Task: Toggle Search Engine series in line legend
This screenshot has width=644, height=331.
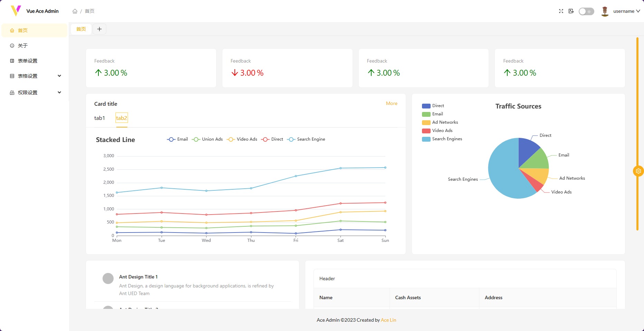Action: coord(306,139)
